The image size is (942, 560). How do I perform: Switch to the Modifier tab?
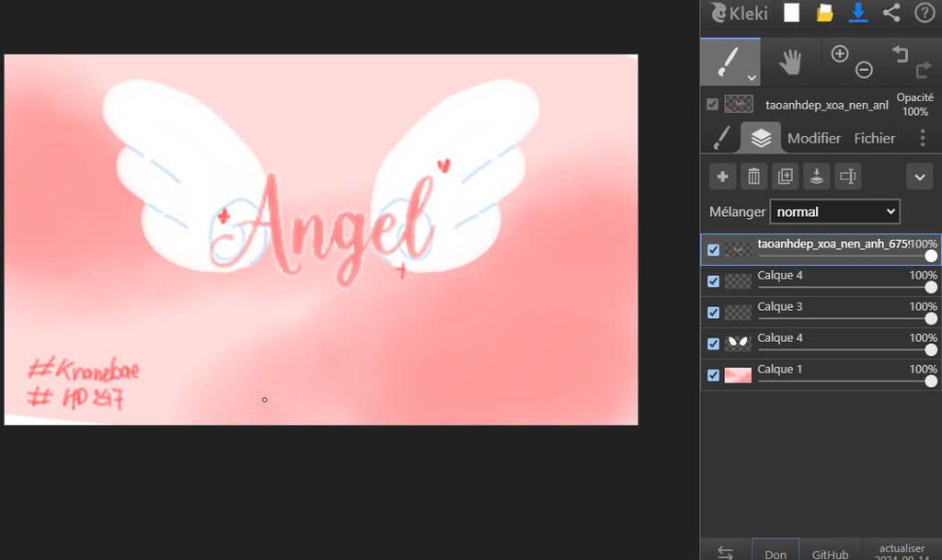pos(814,138)
